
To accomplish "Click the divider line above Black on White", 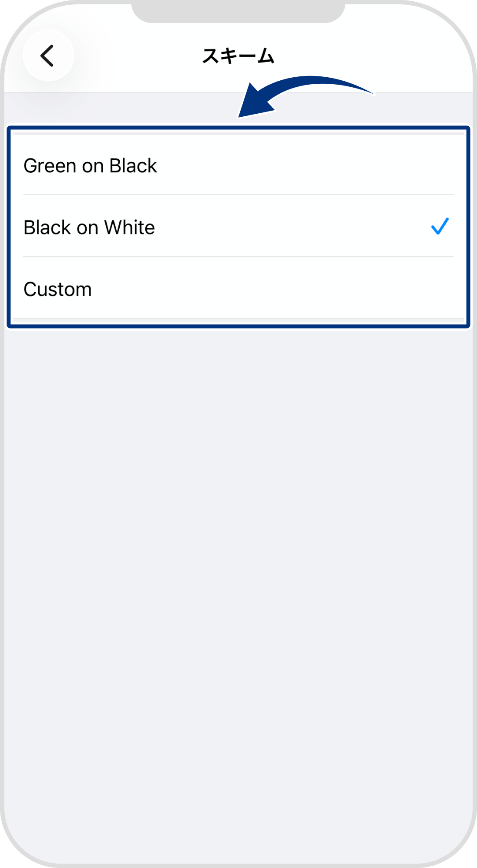I will click(238, 195).
